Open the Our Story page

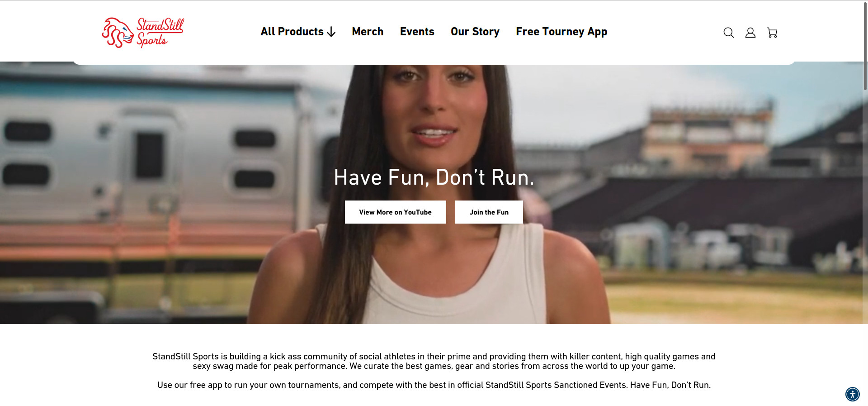pyautogui.click(x=475, y=32)
